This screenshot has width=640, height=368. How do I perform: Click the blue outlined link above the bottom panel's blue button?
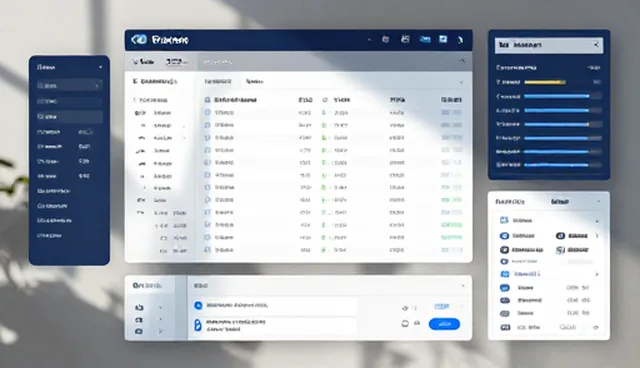coord(442,306)
